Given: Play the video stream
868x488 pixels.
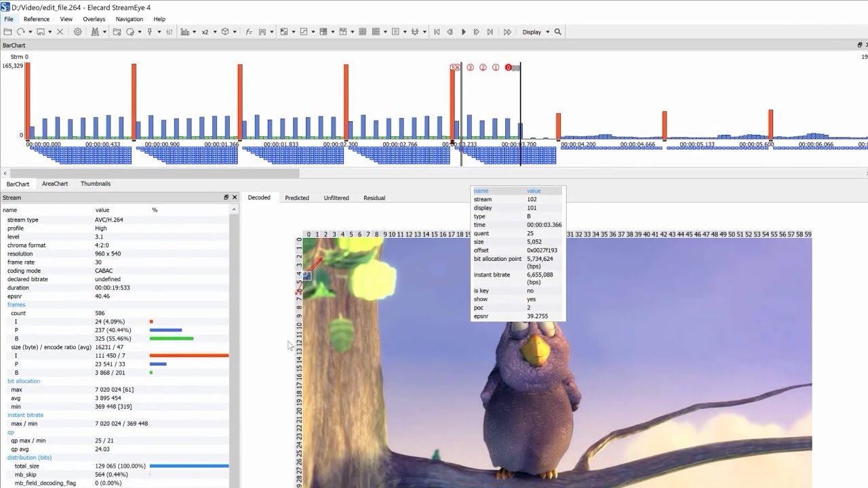Looking at the screenshot, I should coord(464,32).
